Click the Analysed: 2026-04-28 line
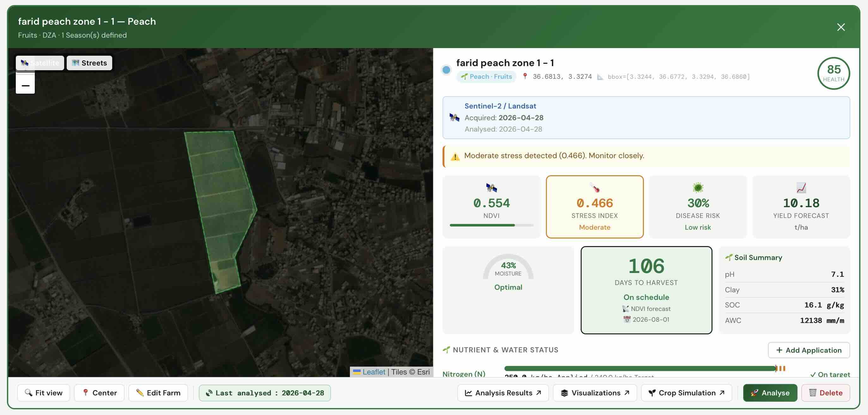This screenshot has width=868, height=415. [x=503, y=129]
